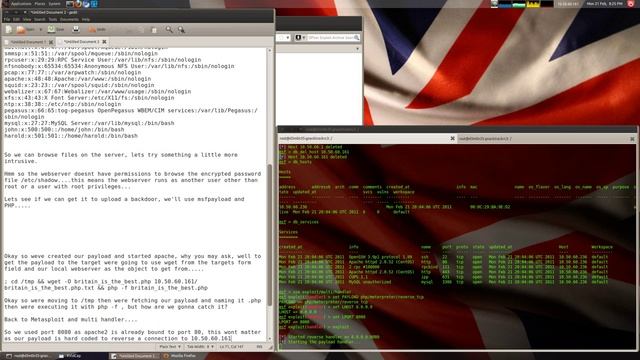The width and height of the screenshot is (640, 360).
Task: Close the first terminal tab
Action: tap(452, 139)
